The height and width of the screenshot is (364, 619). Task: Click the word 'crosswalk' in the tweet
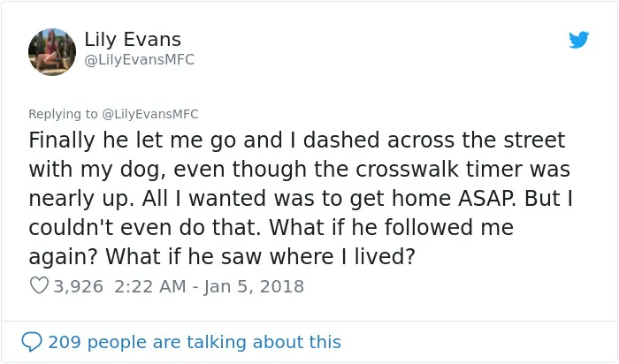(x=407, y=169)
